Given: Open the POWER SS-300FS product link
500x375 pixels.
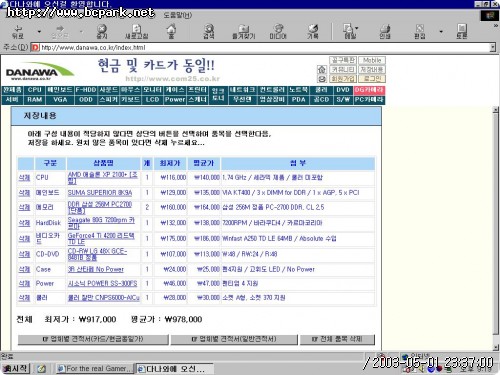Looking at the screenshot, I should click(102, 283).
